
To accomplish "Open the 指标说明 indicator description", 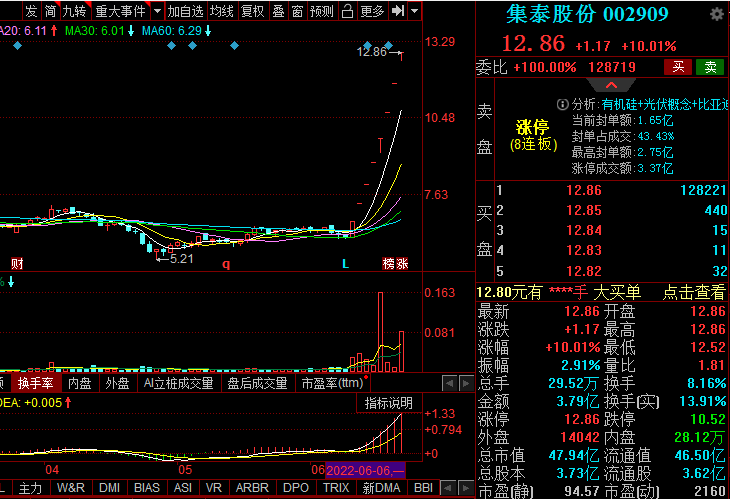I will 389,403.
